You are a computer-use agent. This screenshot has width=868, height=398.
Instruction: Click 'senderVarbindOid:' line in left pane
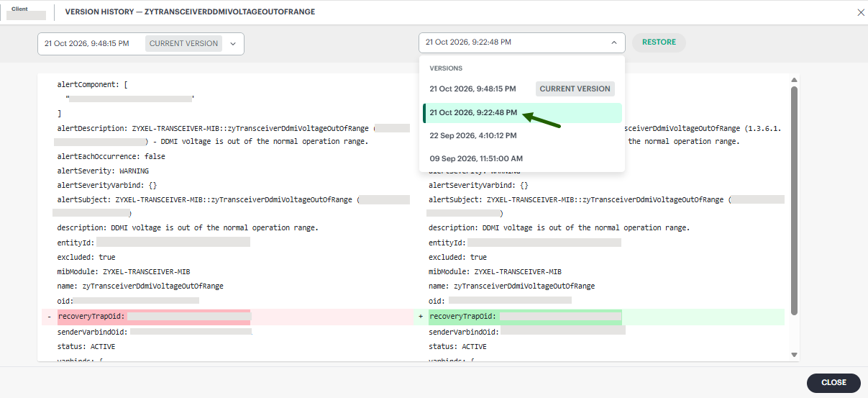click(x=155, y=333)
